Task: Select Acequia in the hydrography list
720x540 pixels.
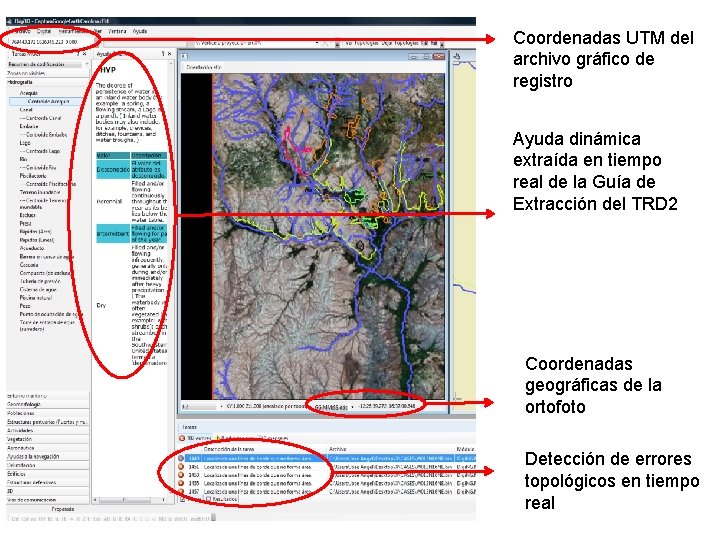Action: 28,93
